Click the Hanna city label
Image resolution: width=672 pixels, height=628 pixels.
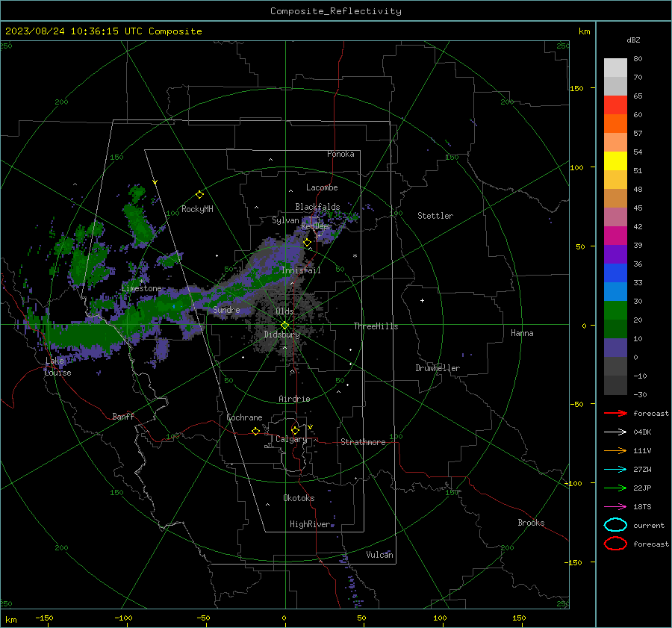(x=522, y=333)
